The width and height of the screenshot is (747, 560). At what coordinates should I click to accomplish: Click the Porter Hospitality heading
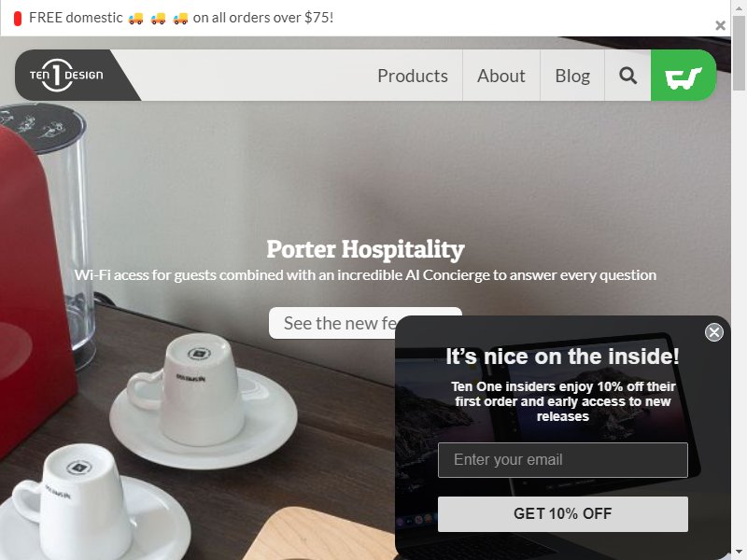click(365, 249)
